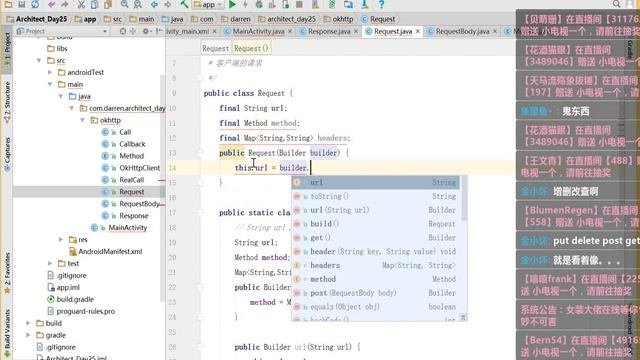This screenshot has width=640, height=360.
Task: Open the Captures tool window tab
Action: [7, 154]
